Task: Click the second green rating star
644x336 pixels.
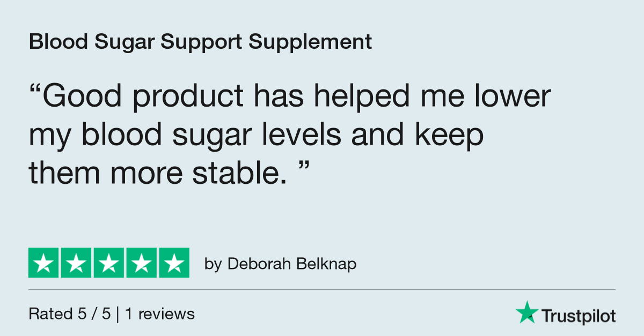Action: tap(76, 263)
